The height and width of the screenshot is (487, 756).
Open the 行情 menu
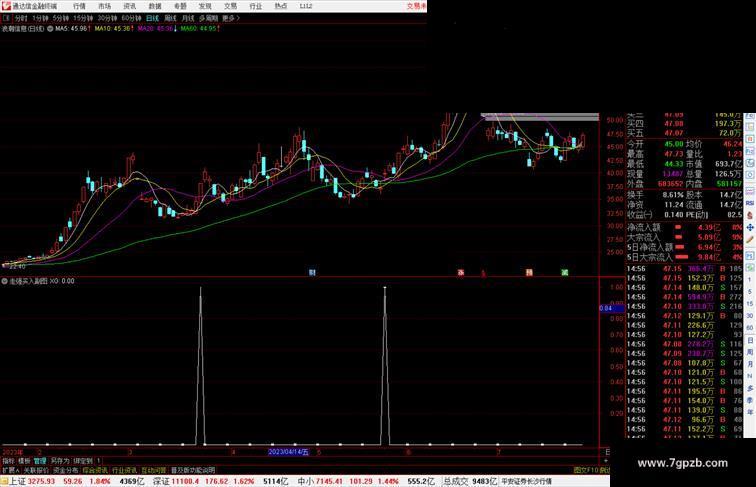pyautogui.click(x=79, y=6)
